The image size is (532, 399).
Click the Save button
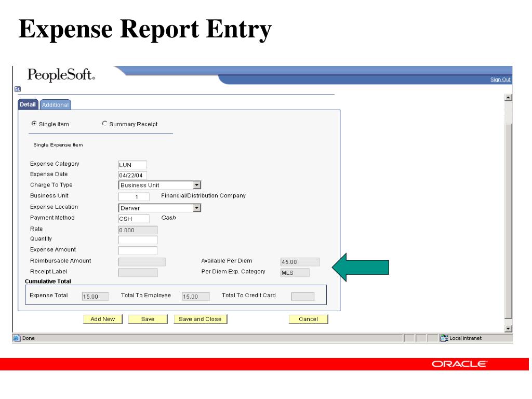pyautogui.click(x=148, y=320)
